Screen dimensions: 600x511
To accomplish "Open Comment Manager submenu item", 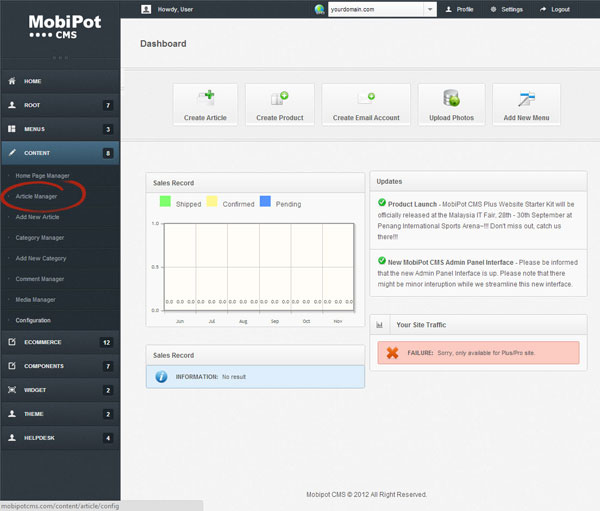I will click(x=40, y=279).
